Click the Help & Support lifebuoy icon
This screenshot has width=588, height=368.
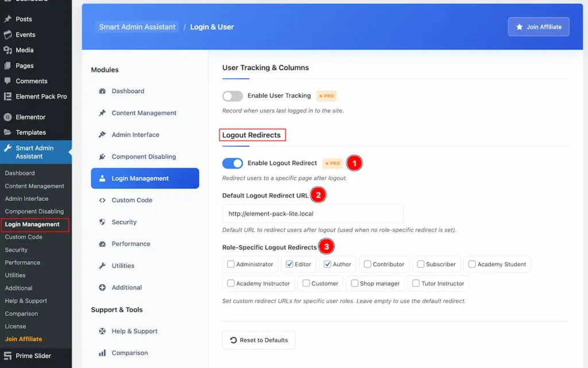coord(102,331)
